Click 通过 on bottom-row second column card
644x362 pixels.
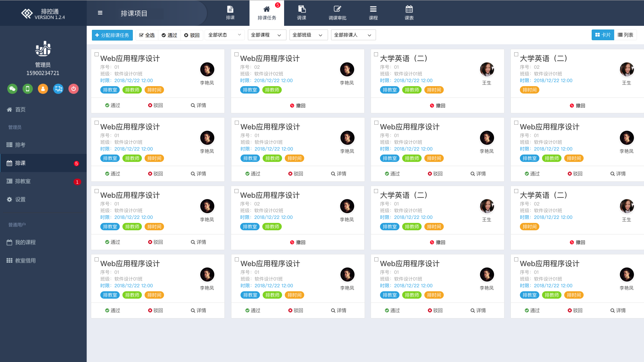(253, 310)
